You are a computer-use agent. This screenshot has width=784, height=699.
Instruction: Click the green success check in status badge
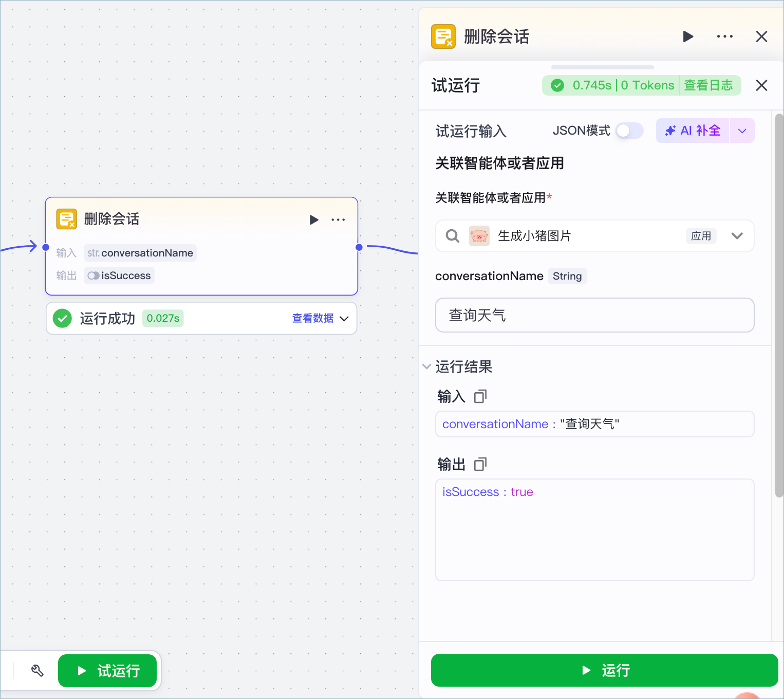(x=557, y=85)
